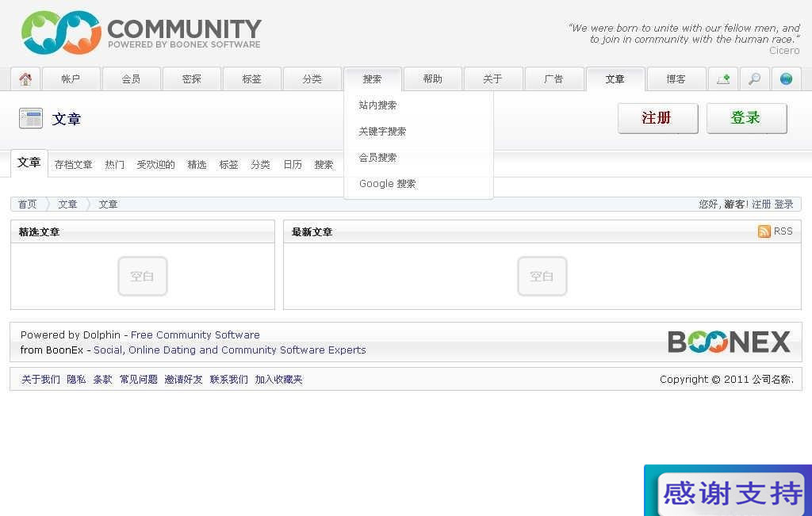Image resolution: width=812 pixels, height=516 pixels.
Task: Click the RSS text link
Action: click(x=783, y=231)
